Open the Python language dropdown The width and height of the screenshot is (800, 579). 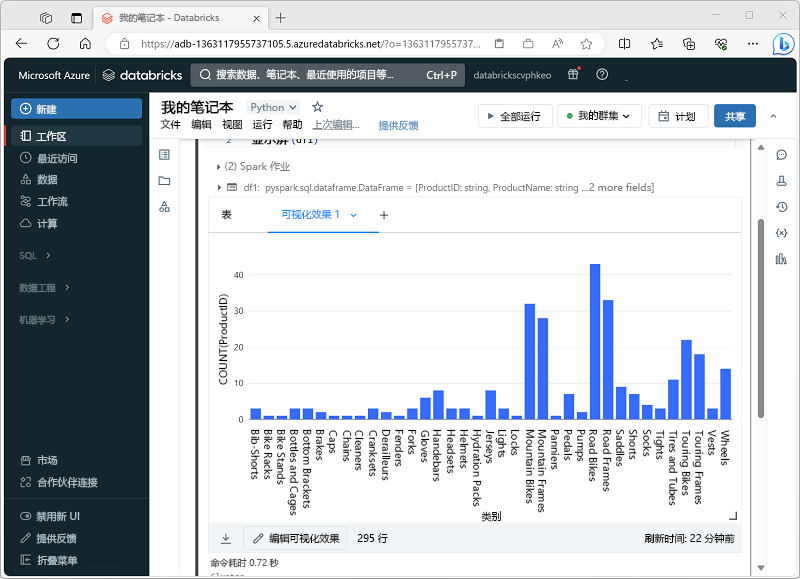[x=273, y=107]
